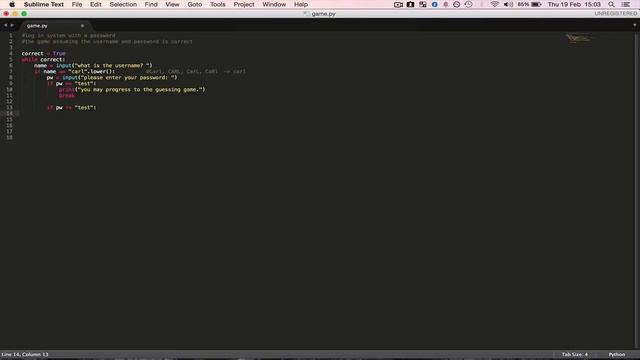Place cursor on 'correct = True' line
The width and height of the screenshot is (640, 360).
(x=43, y=53)
